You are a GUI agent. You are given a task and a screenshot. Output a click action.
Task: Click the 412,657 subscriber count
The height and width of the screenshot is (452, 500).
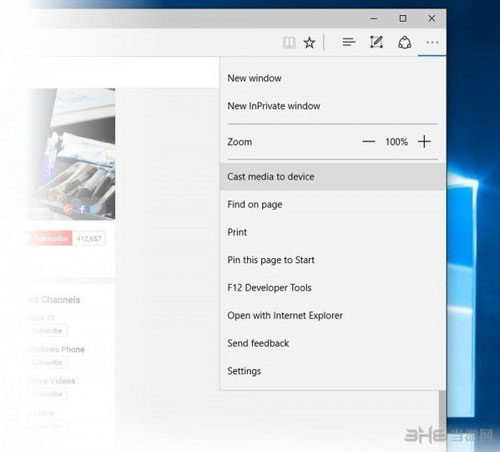89,238
